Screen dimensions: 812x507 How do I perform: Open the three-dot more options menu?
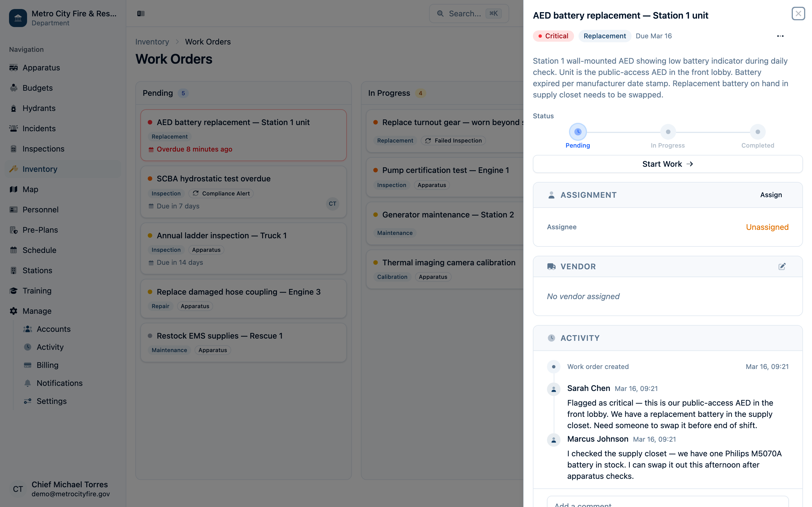780,36
